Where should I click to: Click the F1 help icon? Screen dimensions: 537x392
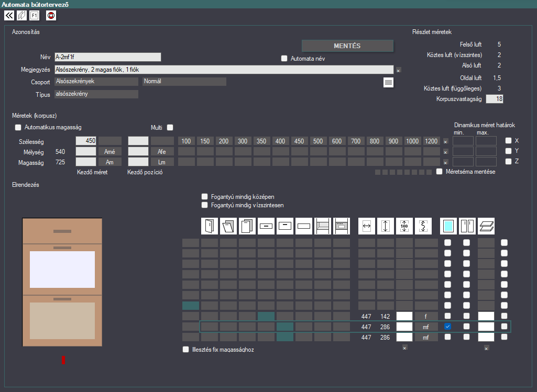pos(34,15)
